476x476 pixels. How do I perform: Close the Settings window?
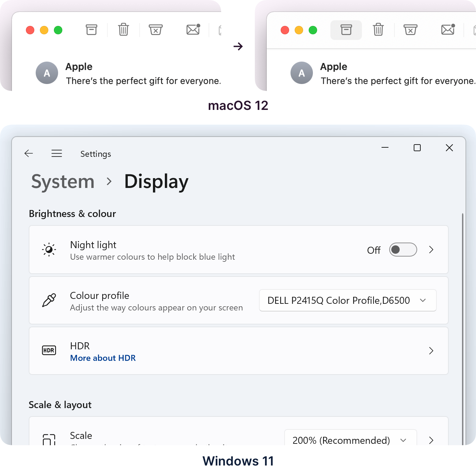coord(449,148)
